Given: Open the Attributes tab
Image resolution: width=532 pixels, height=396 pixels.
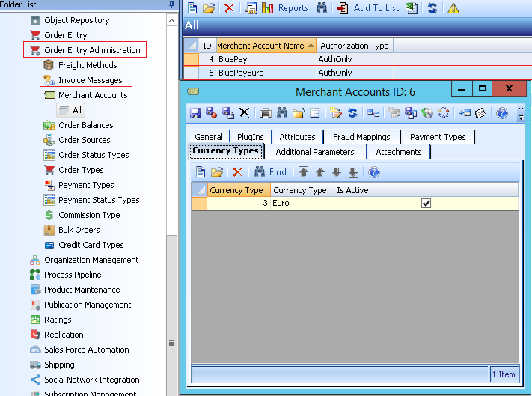Looking at the screenshot, I should tap(297, 137).
